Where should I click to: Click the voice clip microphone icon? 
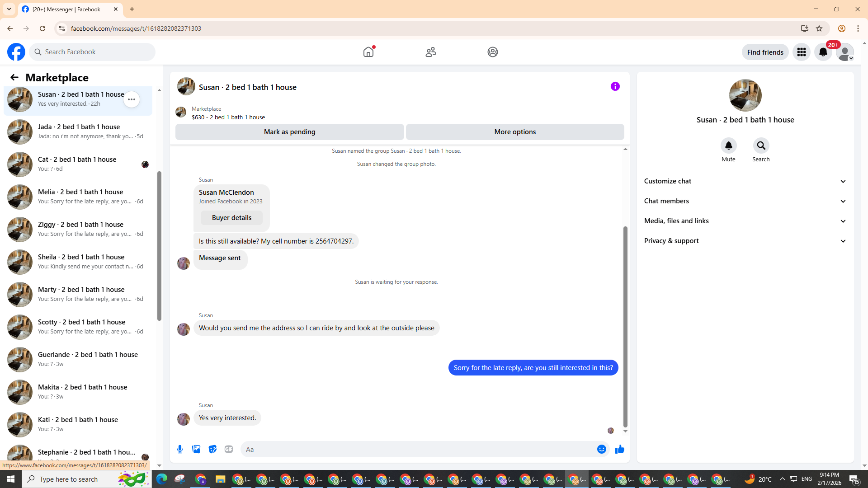click(x=180, y=449)
